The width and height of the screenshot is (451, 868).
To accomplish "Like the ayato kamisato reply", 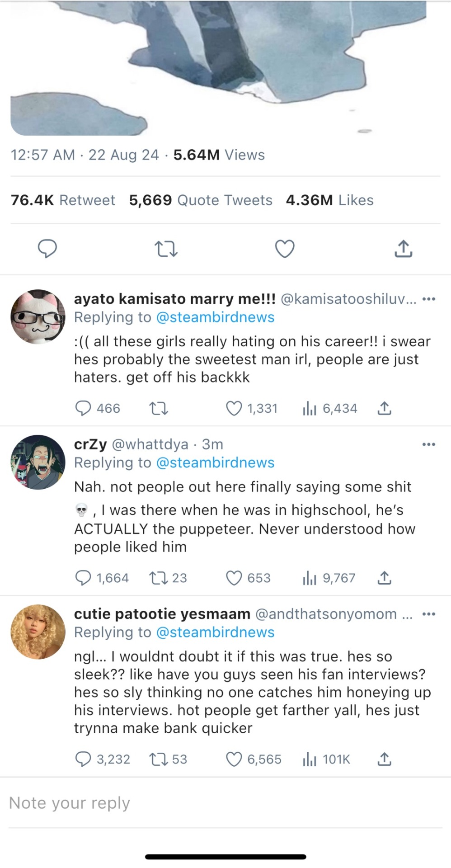I will tap(234, 409).
